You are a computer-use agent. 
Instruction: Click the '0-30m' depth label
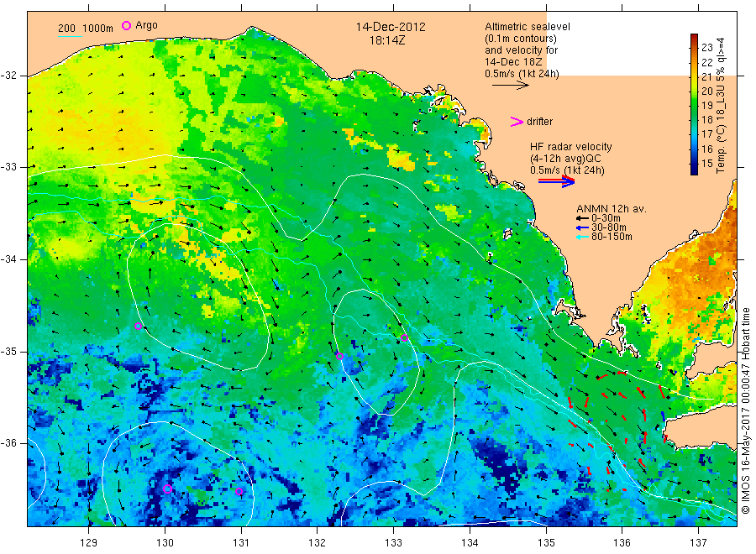[x=606, y=218]
